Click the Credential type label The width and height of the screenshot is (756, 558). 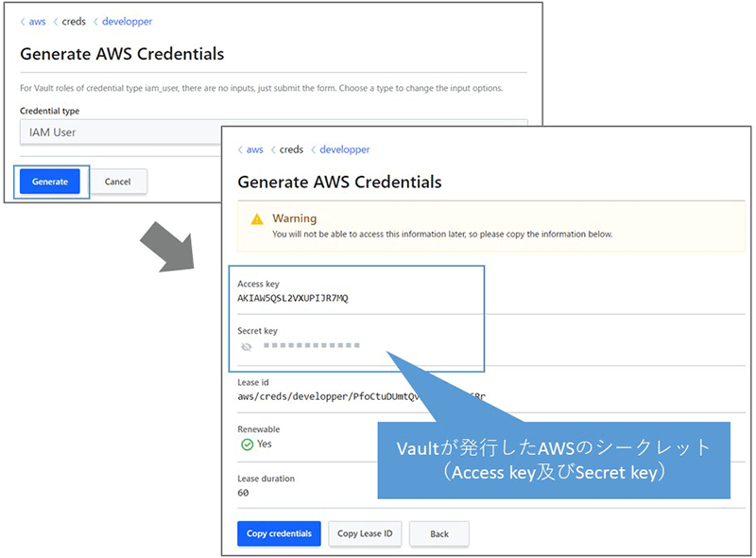pyautogui.click(x=50, y=111)
